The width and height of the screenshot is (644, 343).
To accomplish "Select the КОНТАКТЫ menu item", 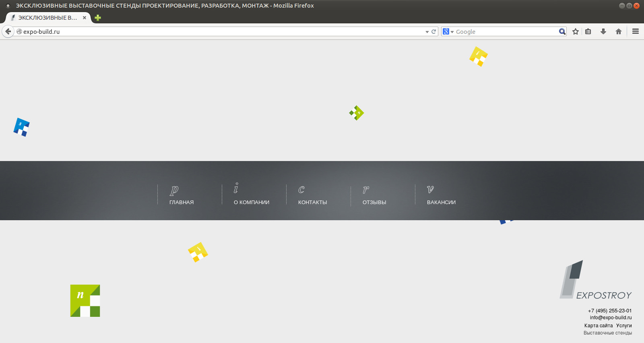I will (312, 202).
